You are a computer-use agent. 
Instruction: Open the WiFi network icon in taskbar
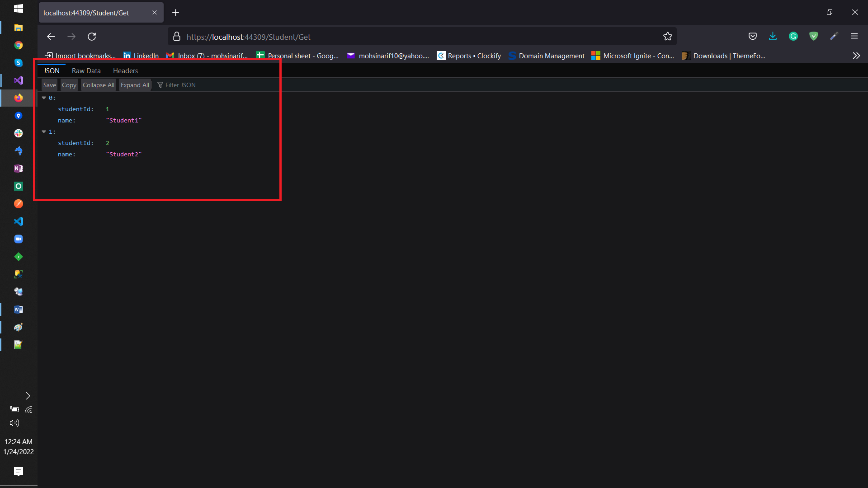28,409
